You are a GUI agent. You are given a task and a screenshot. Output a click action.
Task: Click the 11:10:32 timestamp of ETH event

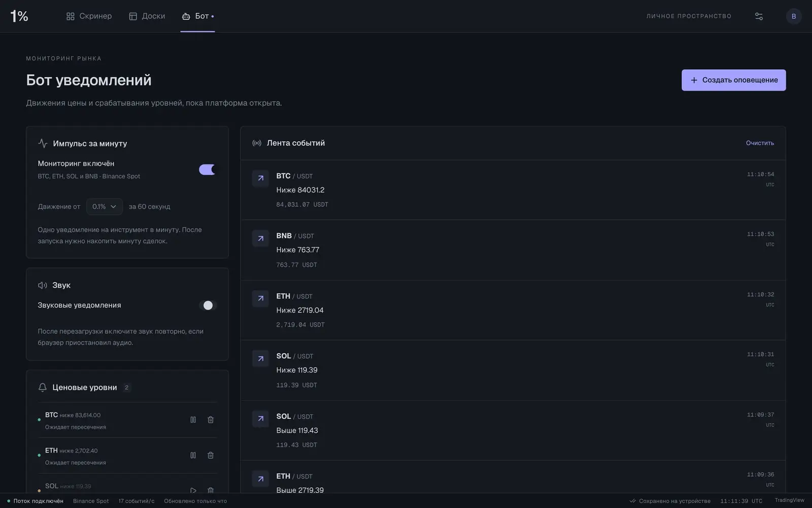[760, 295]
